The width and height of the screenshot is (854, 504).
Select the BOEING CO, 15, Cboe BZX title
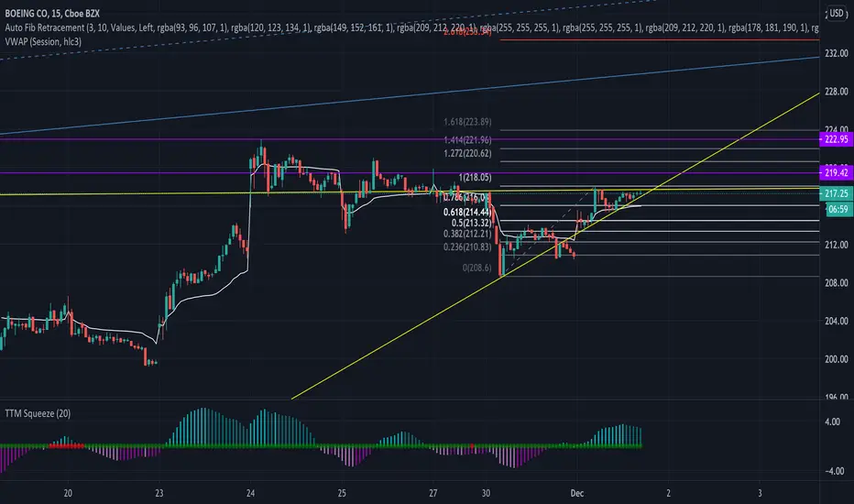pos(52,13)
